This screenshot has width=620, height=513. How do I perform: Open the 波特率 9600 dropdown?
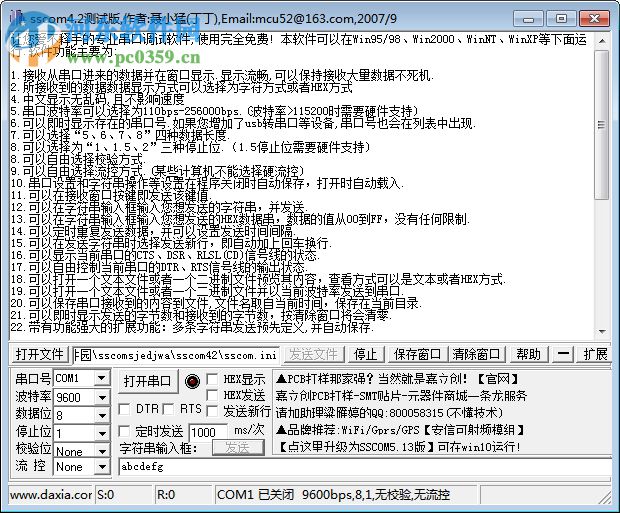(x=102, y=397)
